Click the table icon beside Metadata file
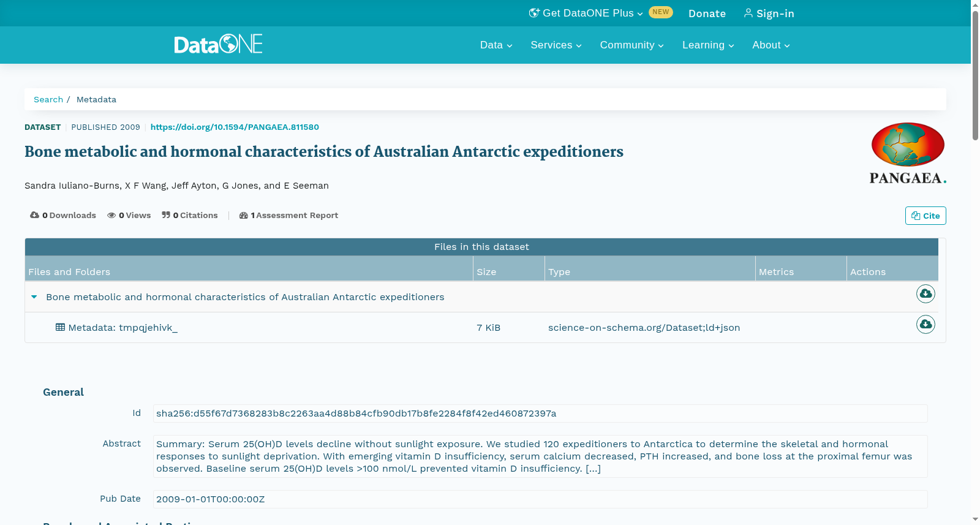Viewport: 980px width, 525px height. 60,327
